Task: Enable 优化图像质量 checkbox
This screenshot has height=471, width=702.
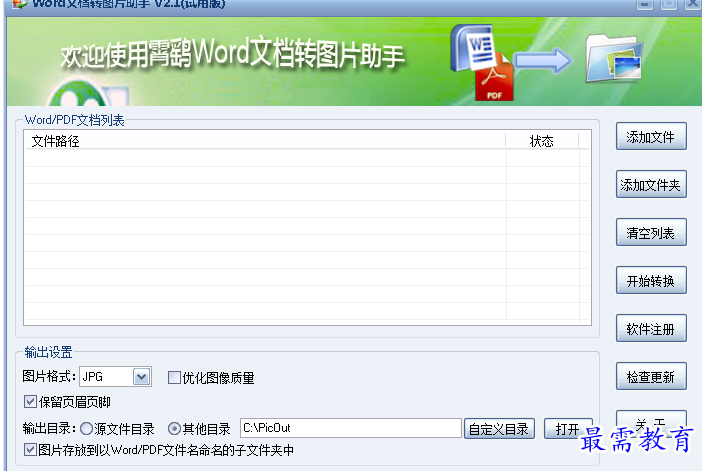Action: 174,377
